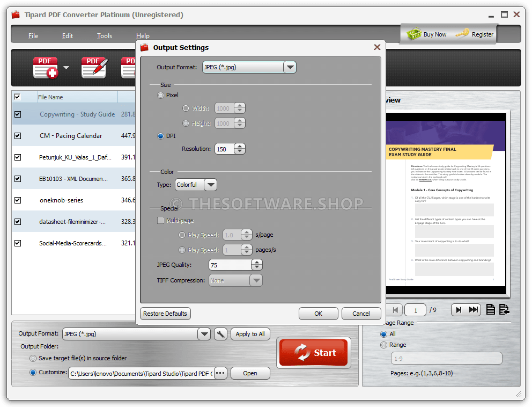The image size is (532, 407).
Task: Open the Tools menu
Action: [104, 36]
